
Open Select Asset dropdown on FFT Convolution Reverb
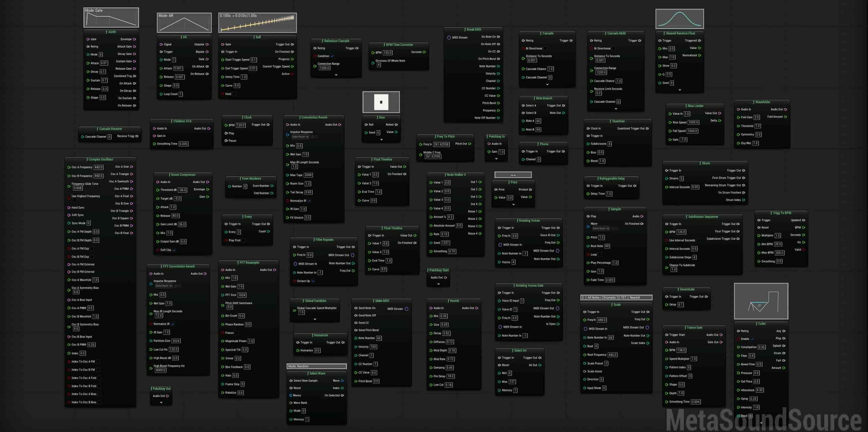tap(163, 286)
